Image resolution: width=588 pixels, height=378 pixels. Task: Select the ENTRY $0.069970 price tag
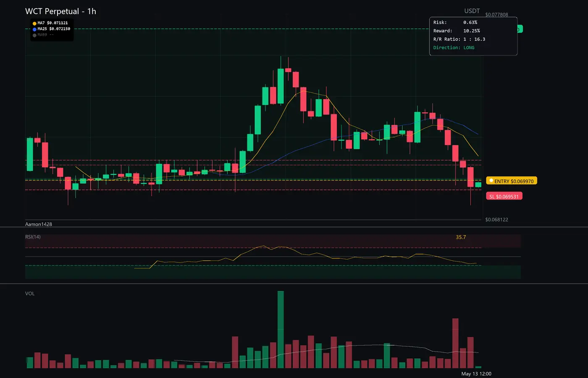(512, 181)
